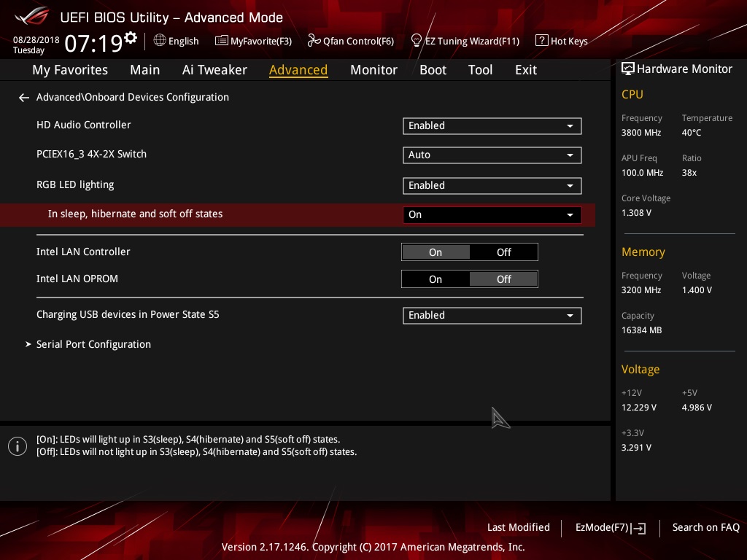Click the 08/28/2018 date text
Image resolution: width=747 pixels, height=560 pixels.
[x=36, y=40]
